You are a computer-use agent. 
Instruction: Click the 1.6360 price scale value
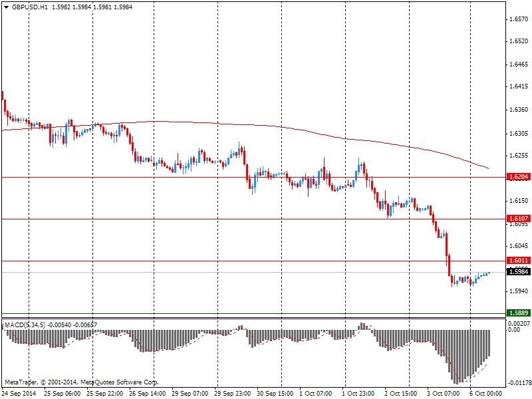pyautogui.click(x=519, y=110)
